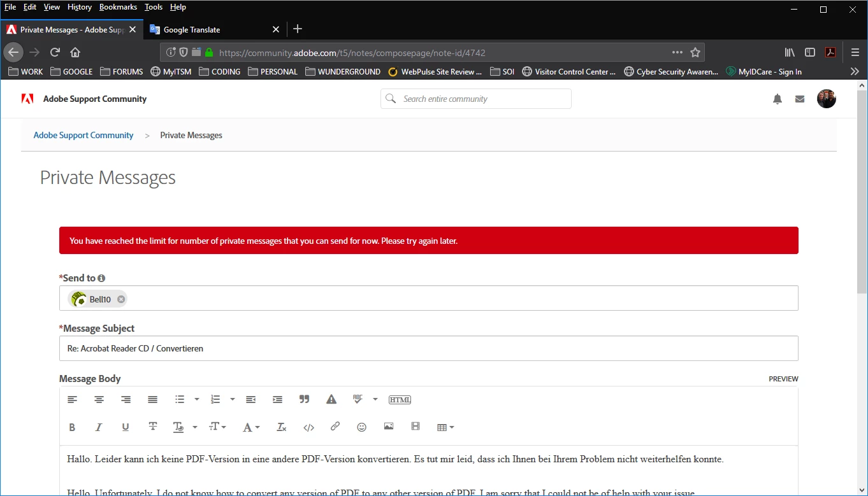Go to Adobe Support Community breadcrumb link
This screenshot has height=496, width=868.
click(83, 135)
